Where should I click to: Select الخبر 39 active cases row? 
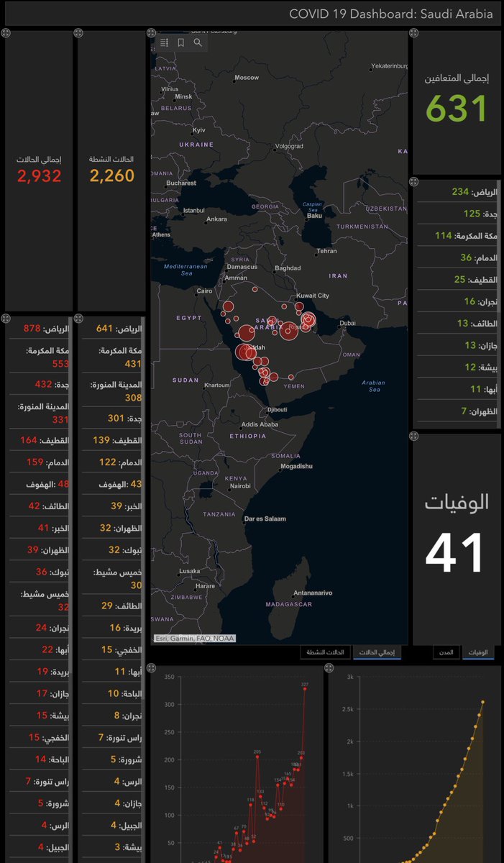click(112, 506)
